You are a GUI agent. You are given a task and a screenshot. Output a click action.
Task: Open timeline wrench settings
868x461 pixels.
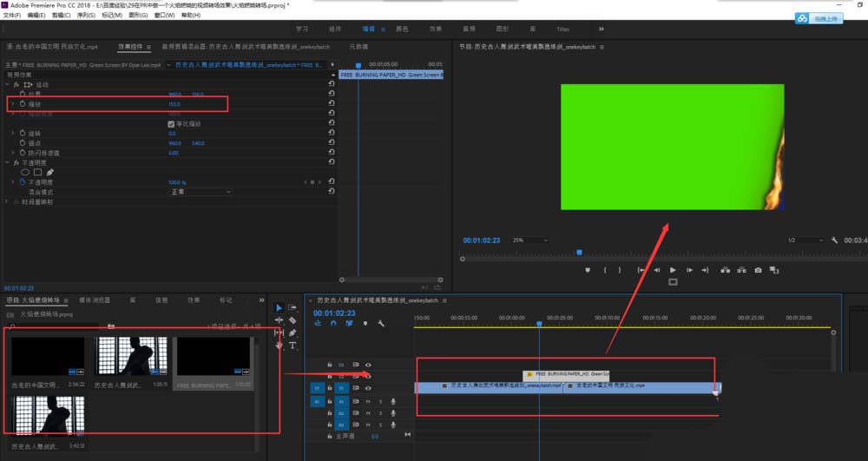[x=381, y=323]
